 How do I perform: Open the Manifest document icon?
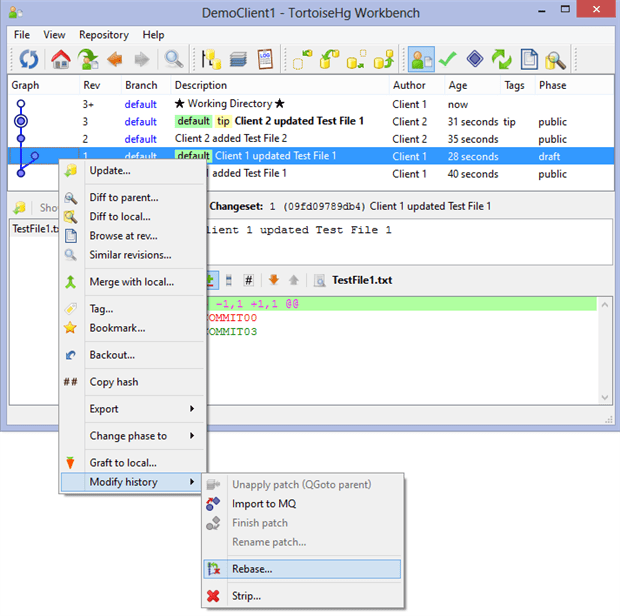[529, 59]
